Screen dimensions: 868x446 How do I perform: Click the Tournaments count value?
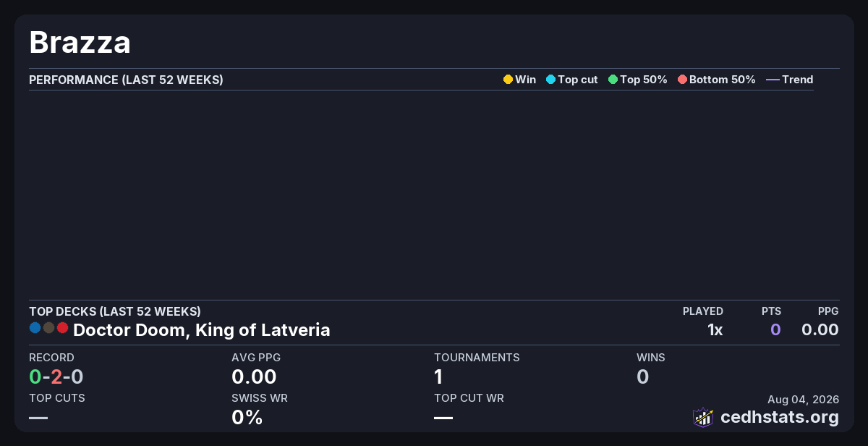click(438, 376)
